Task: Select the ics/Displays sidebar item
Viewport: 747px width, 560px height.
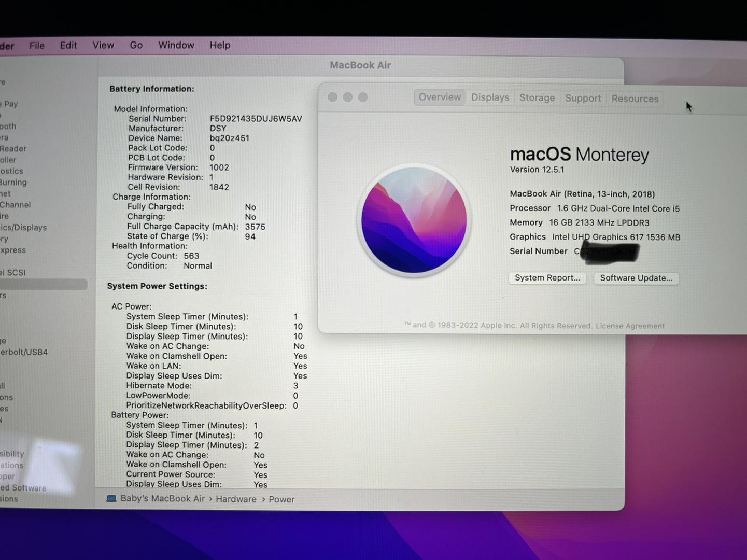Action: [x=23, y=228]
